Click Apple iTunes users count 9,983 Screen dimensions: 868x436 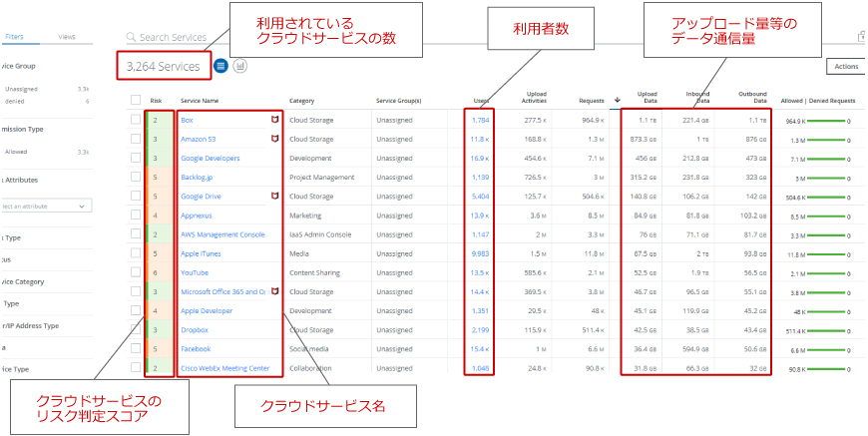[480, 253]
